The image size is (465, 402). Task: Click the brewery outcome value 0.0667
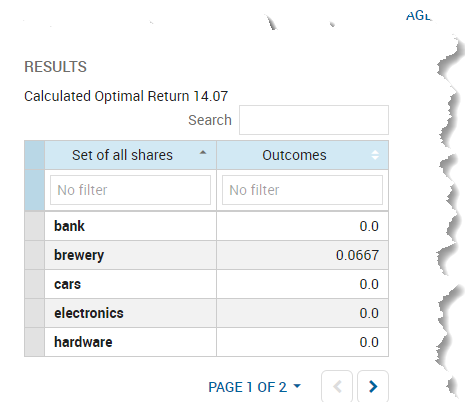[357, 255]
